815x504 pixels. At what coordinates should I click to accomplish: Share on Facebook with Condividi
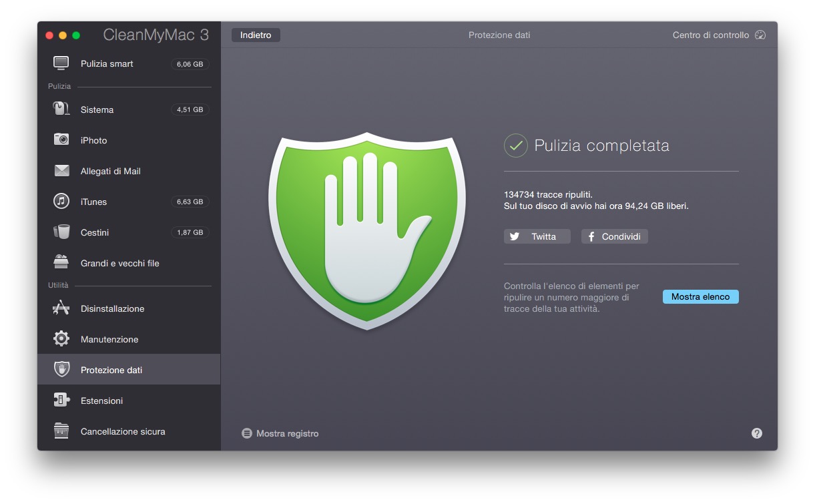click(x=615, y=236)
